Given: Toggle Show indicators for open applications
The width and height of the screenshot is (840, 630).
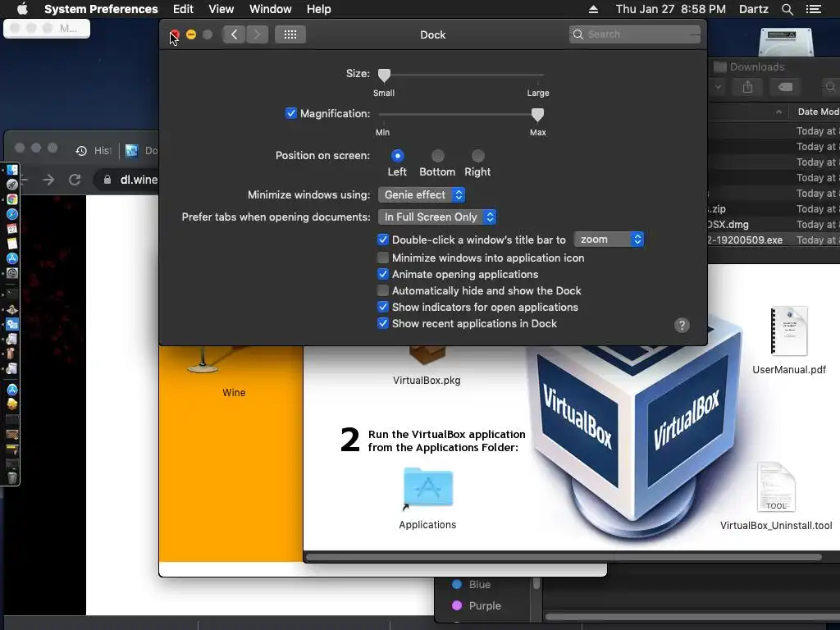Looking at the screenshot, I should click(x=382, y=307).
